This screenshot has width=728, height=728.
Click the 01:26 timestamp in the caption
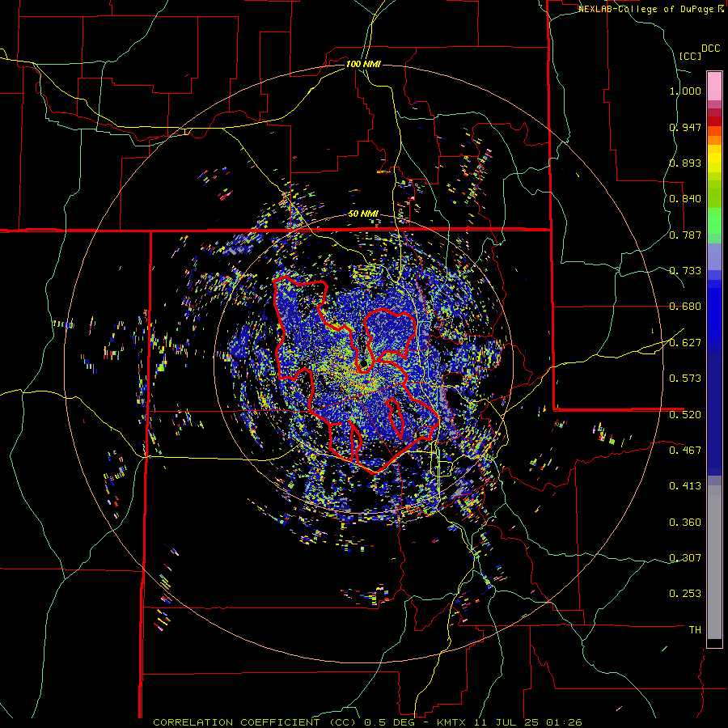point(565,722)
